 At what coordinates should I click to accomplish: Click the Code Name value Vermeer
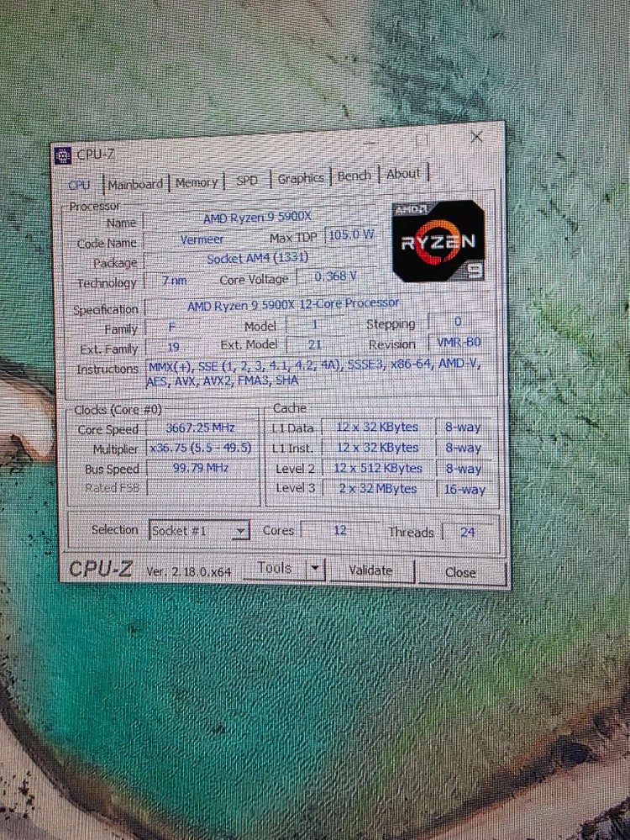202,239
